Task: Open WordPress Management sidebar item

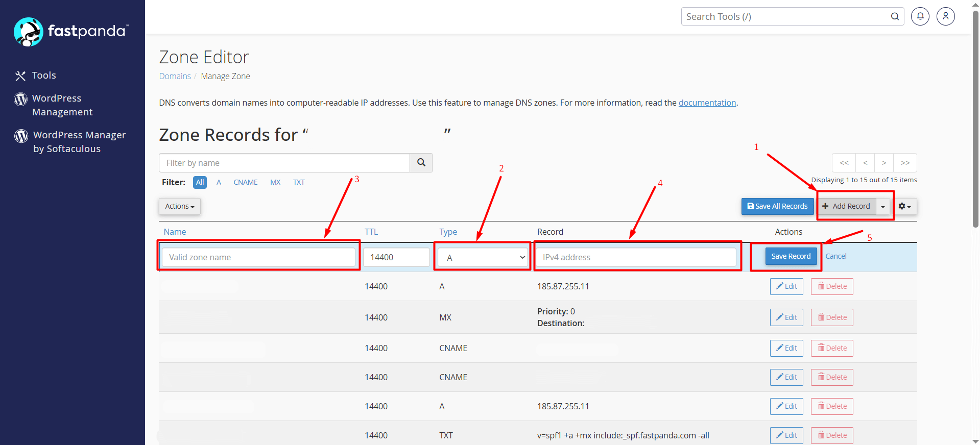Action: click(x=54, y=105)
